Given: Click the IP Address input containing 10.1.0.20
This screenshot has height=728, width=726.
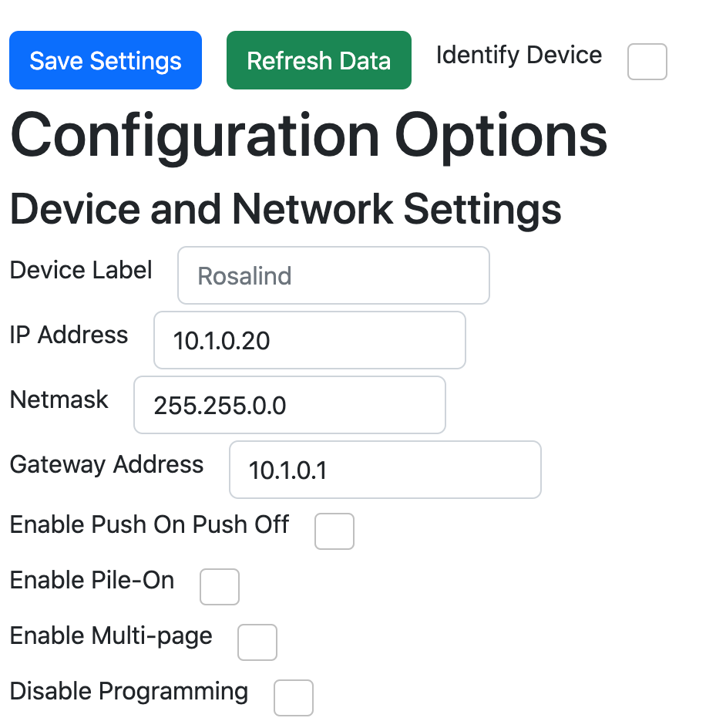Looking at the screenshot, I should (309, 340).
